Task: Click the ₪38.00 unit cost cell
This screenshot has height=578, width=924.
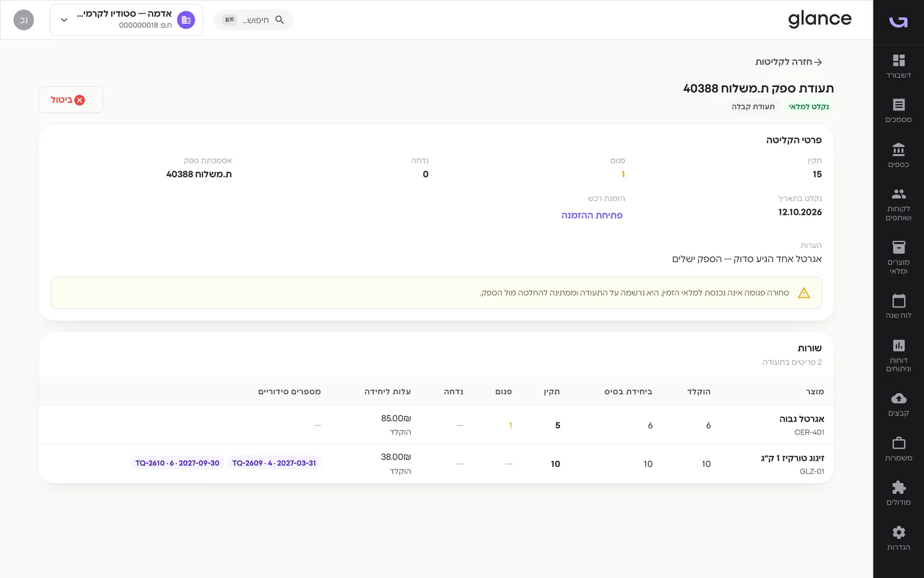Action: (x=396, y=457)
